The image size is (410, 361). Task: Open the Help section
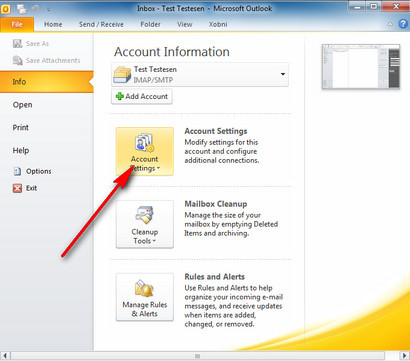pyautogui.click(x=21, y=150)
